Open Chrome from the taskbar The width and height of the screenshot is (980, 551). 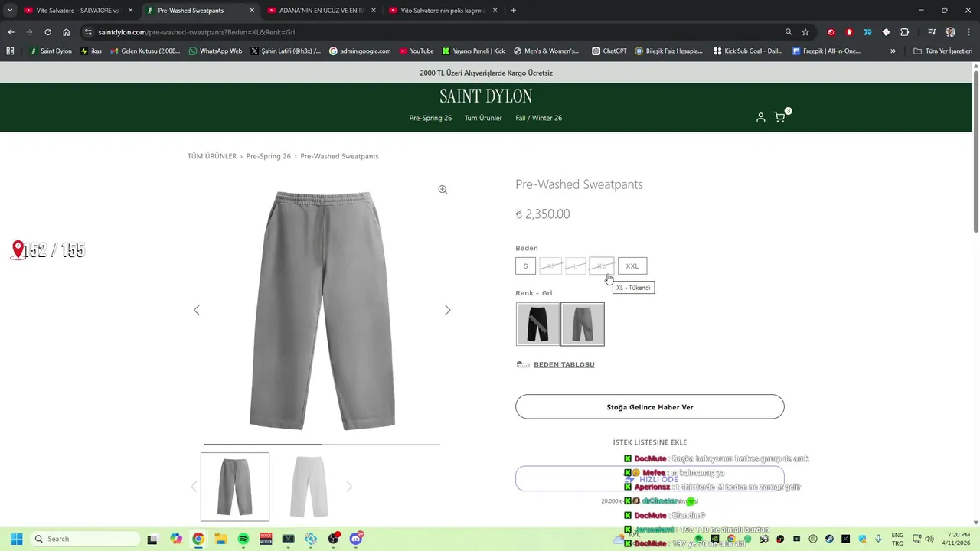198,539
